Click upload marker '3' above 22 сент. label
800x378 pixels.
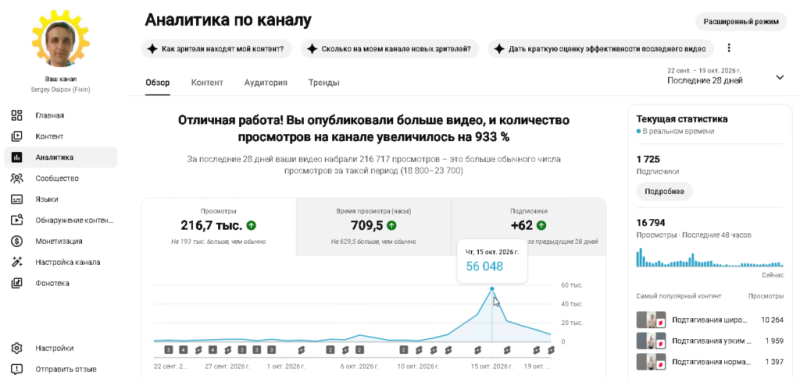pyautogui.click(x=168, y=350)
